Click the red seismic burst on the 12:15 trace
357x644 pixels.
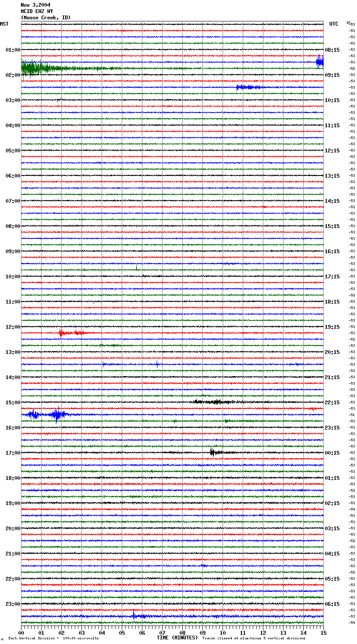(71, 333)
